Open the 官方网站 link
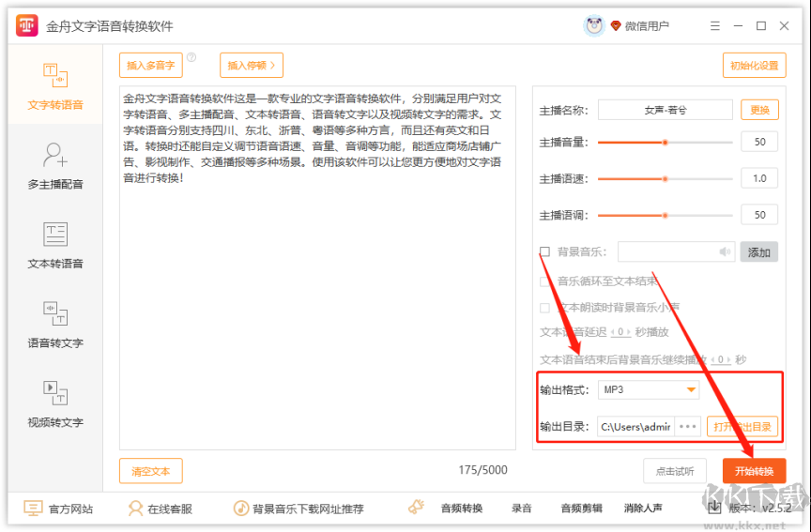 tap(58, 509)
